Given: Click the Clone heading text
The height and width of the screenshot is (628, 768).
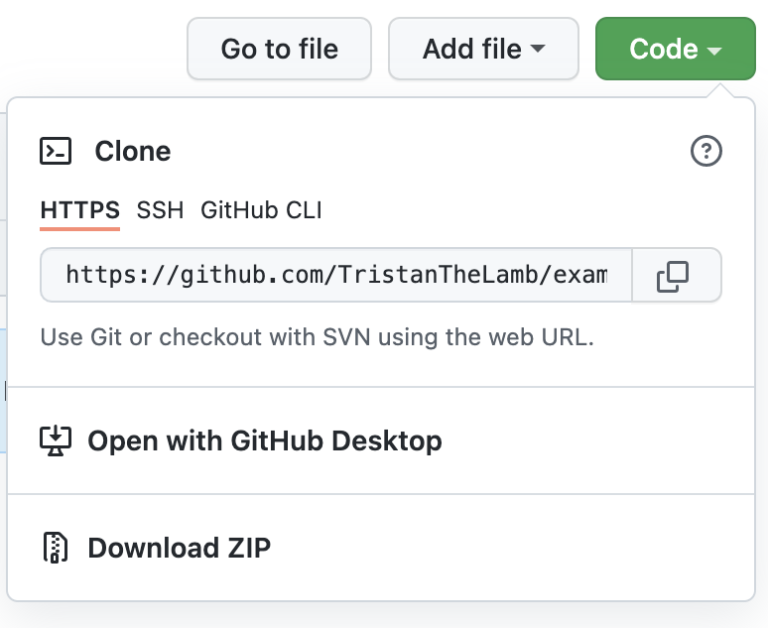Looking at the screenshot, I should (x=133, y=151).
